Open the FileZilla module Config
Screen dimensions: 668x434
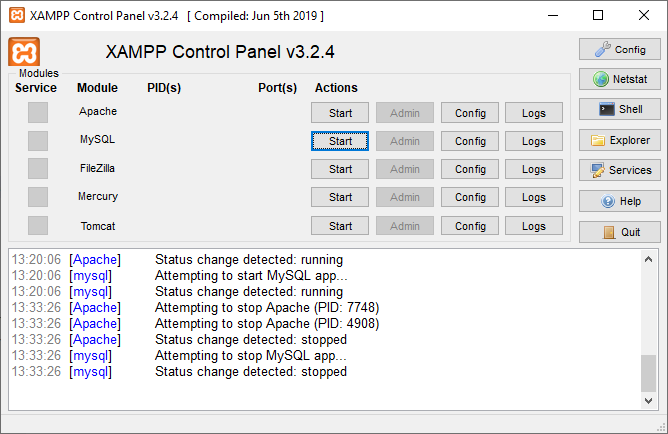[x=470, y=169]
